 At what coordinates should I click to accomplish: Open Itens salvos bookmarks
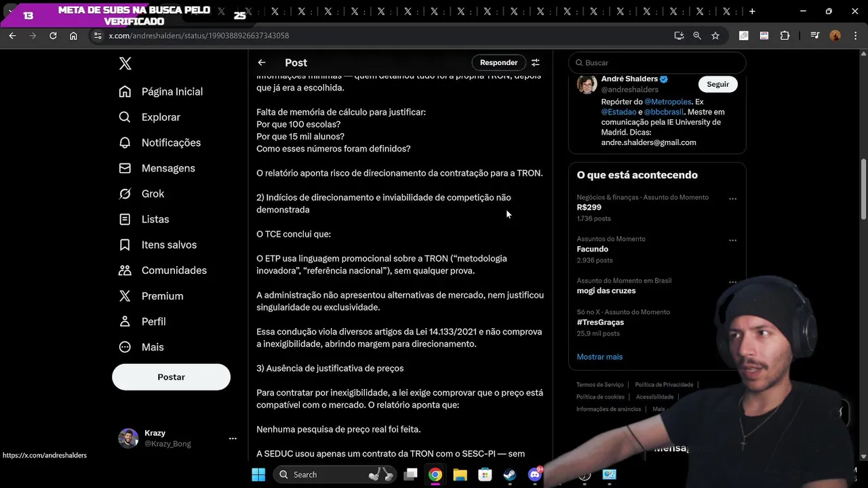tap(158, 245)
